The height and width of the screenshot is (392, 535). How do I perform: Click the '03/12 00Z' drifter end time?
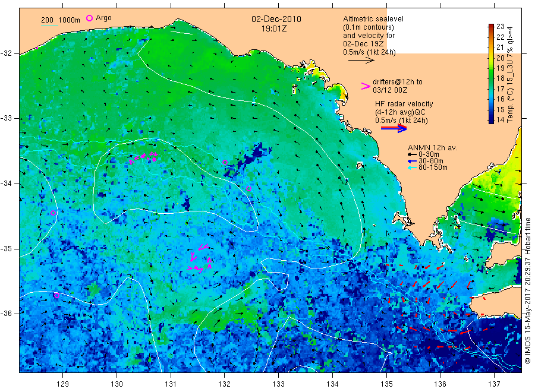390,90
